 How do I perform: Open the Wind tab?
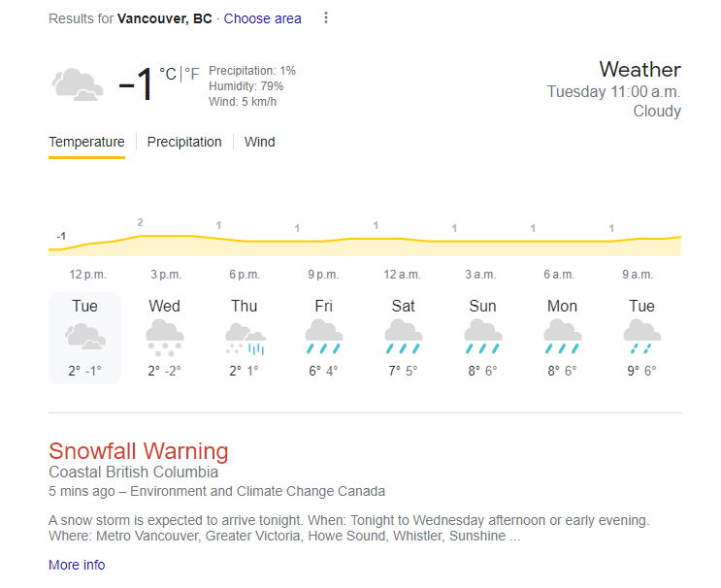pyautogui.click(x=259, y=142)
